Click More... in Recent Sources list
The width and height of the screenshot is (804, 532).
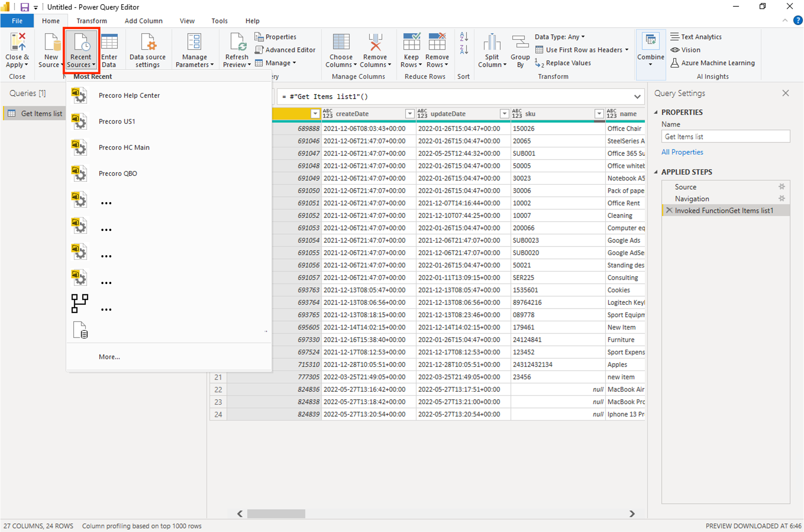[109, 357]
